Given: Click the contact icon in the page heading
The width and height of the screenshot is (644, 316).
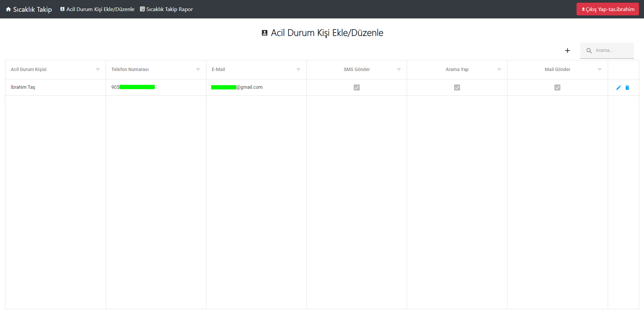Looking at the screenshot, I should [x=264, y=33].
